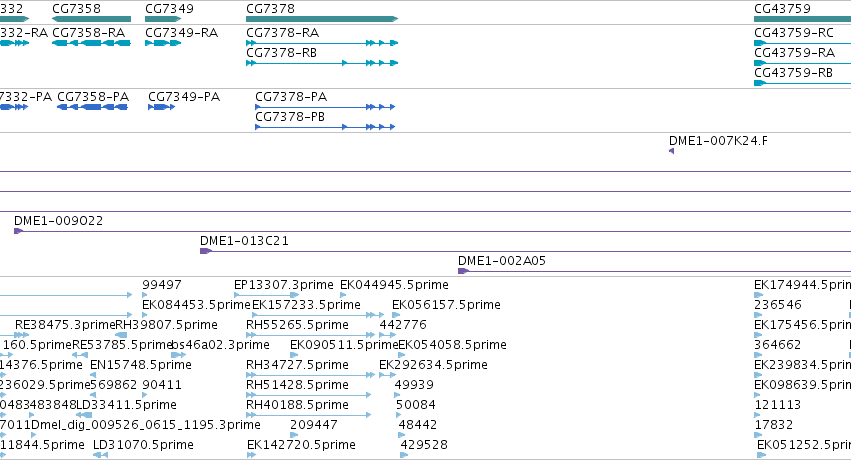Click the CG7358-RA transcript glyph
Viewport: 851px width, 460px height.
(91, 43)
